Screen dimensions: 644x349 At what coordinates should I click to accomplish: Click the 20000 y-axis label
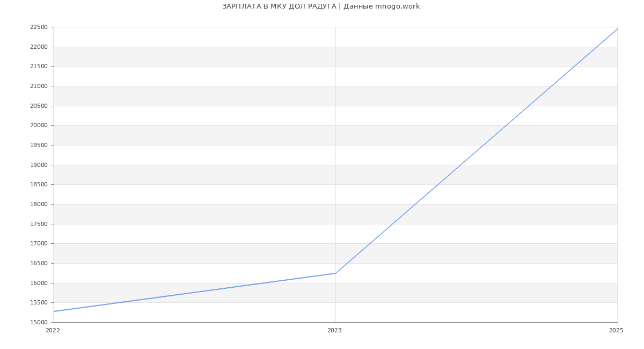39,126
